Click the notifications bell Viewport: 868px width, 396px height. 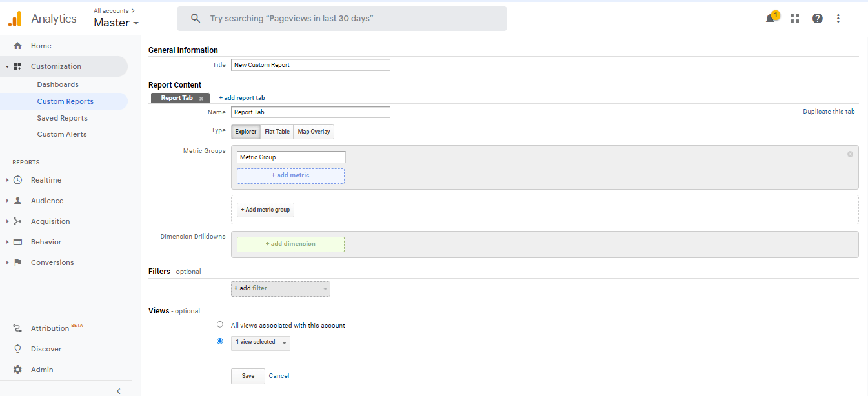point(770,18)
